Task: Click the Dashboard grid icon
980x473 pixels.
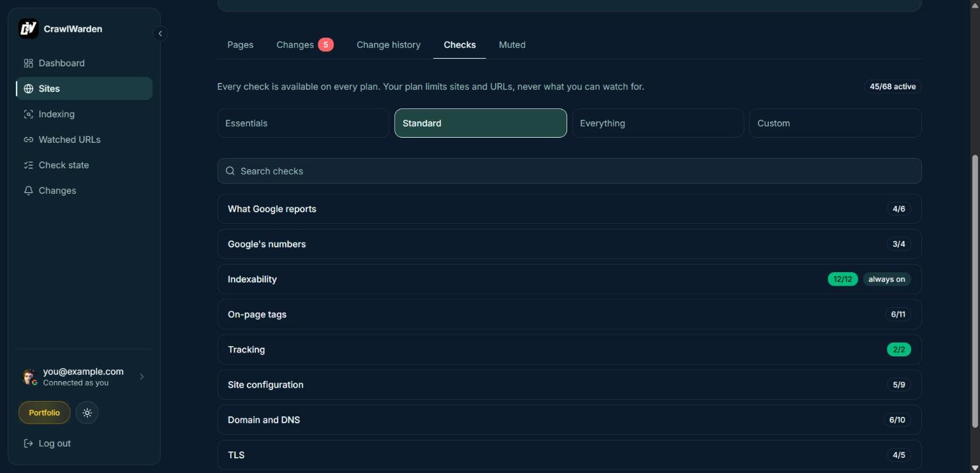Action: (x=28, y=63)
